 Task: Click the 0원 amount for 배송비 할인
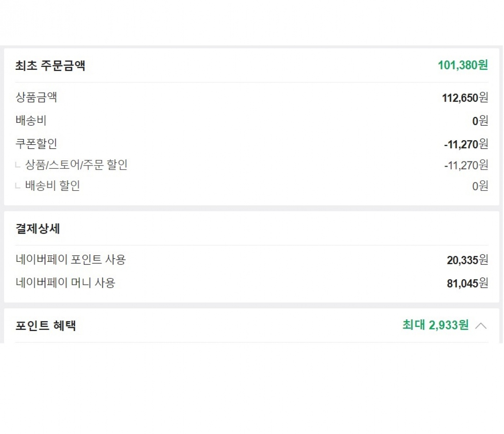tap(480, 186)
